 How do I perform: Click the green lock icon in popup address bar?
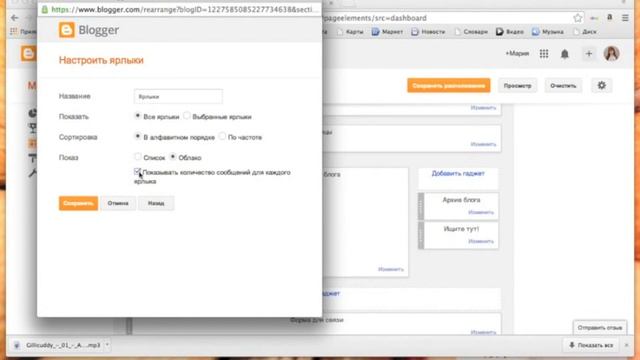[44, 9]
